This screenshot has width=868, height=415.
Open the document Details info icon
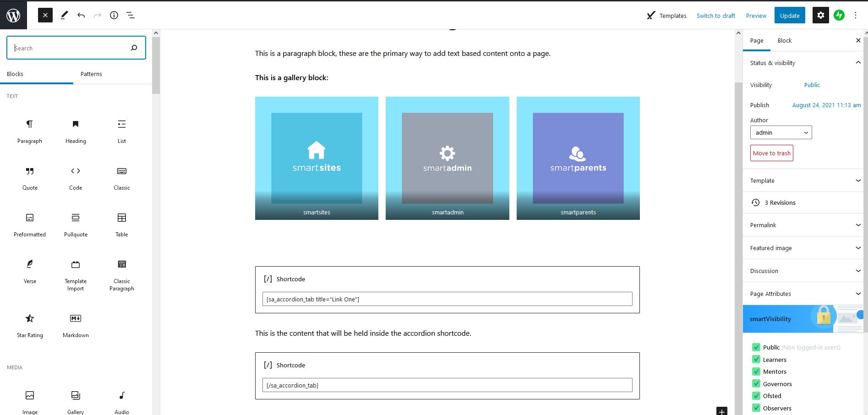point(114,15)
